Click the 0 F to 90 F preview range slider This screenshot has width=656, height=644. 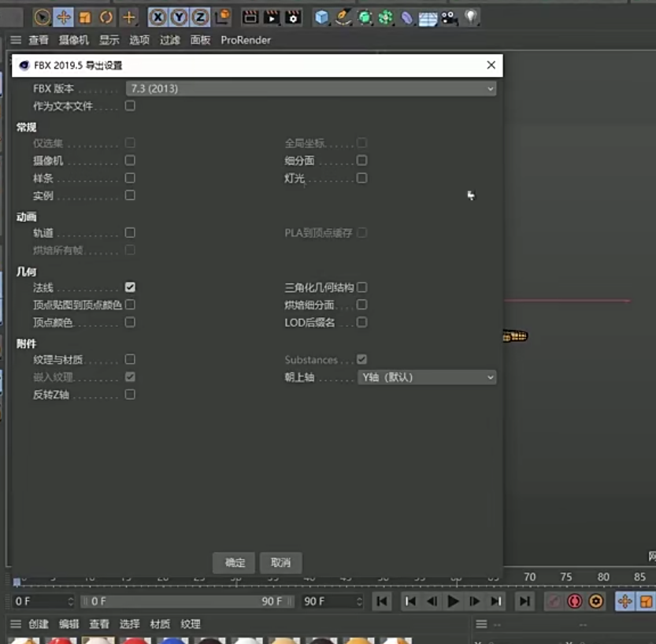187,601
